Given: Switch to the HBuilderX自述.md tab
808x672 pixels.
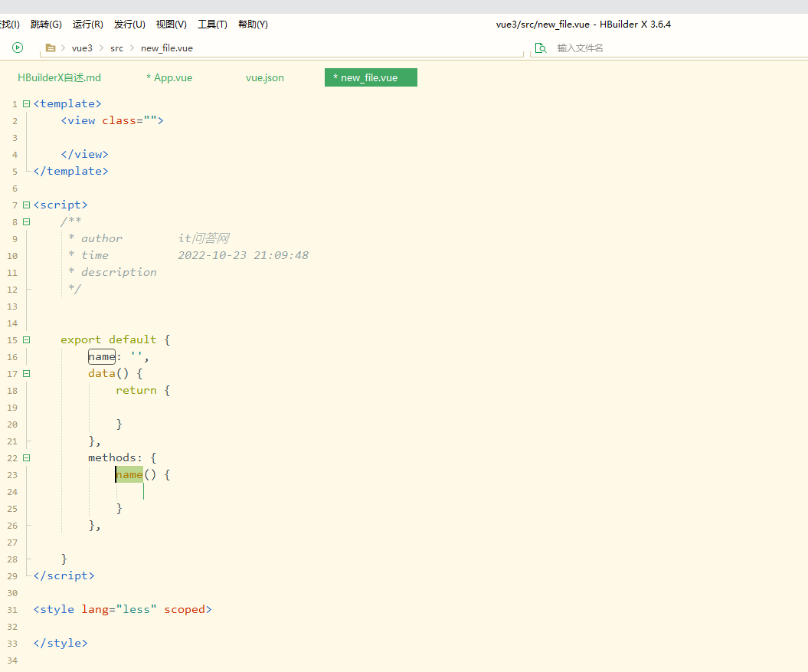Looking at the screenshot, I should [59, 77].
